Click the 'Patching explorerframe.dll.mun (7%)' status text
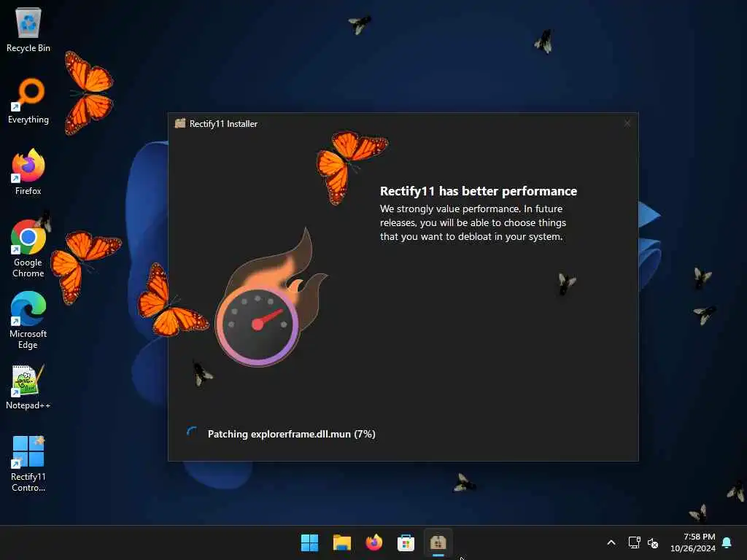747x560 pixels. coord(292,434)
